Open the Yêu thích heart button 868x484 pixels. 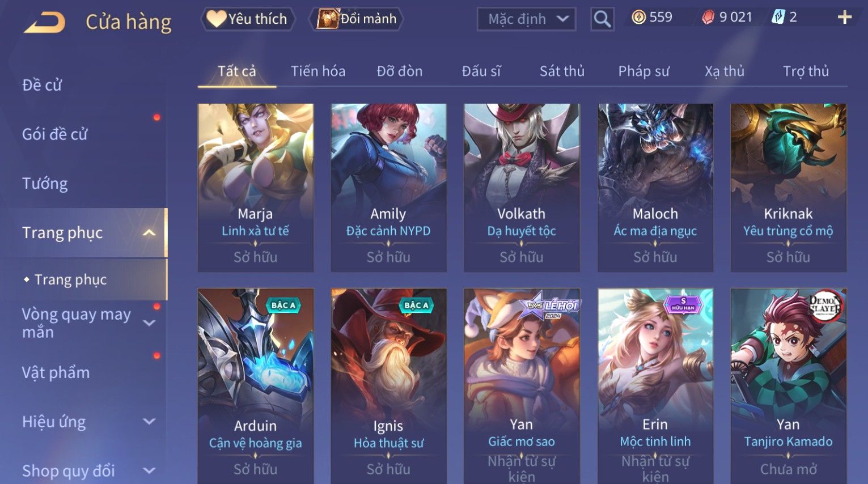248,19
